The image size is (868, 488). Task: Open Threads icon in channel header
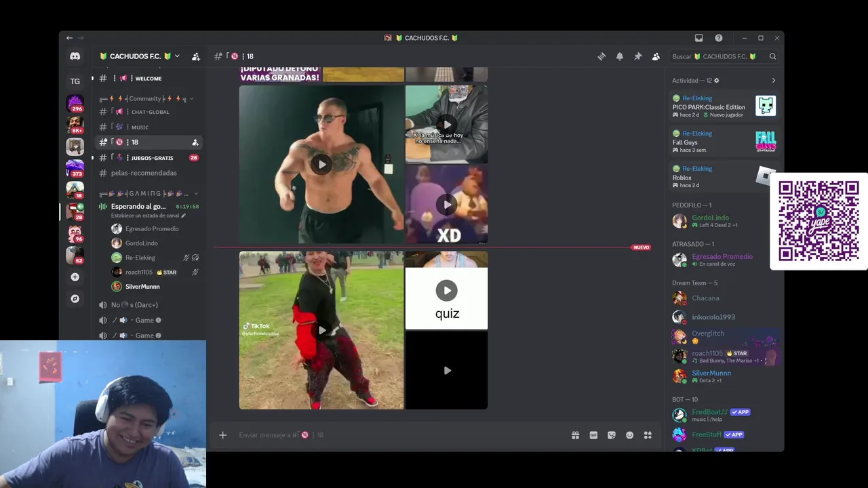tap(601, 56)
